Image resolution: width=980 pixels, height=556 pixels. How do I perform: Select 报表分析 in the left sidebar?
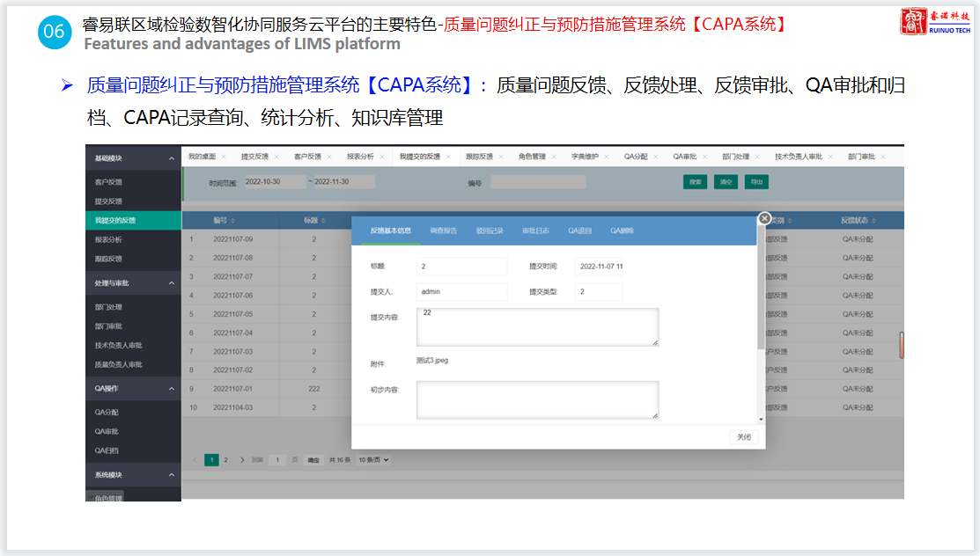click(109, 239)
